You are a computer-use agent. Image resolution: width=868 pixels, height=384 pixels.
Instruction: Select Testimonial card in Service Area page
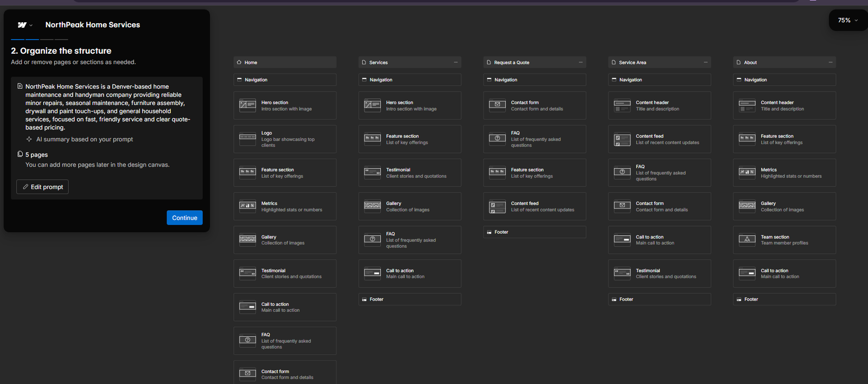click(x=659, y=273)
